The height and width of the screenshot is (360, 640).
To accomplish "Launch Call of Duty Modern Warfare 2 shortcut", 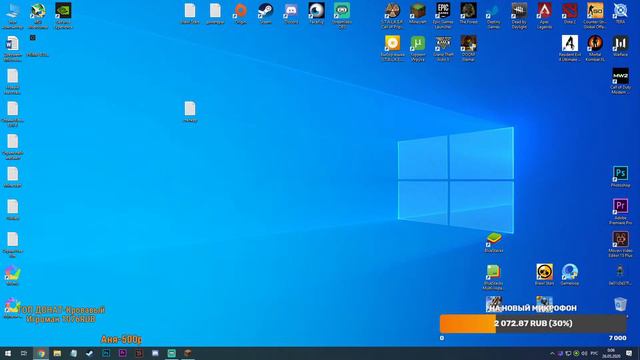I will pyautogui.click(x=620, y=81).
